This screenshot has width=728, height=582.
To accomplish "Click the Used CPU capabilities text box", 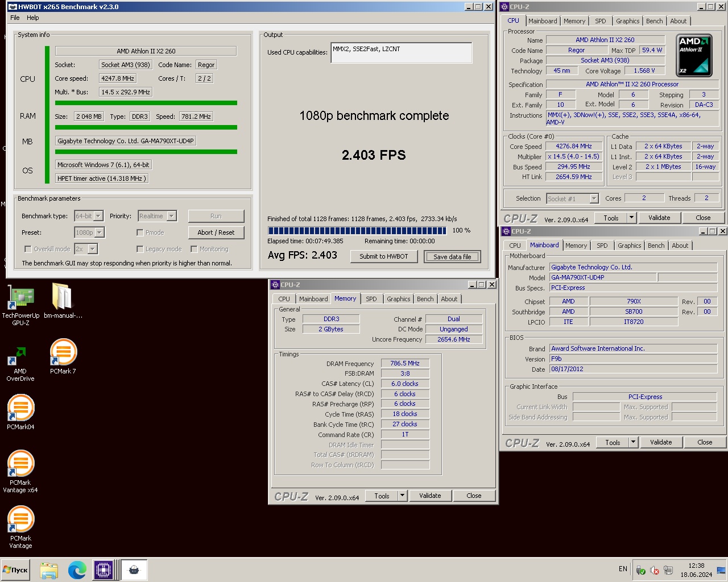I will click(x=402, y=53).
